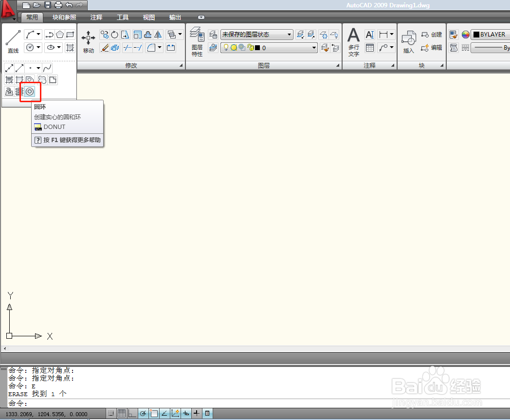This screenshot has height=420, width=510.
Task: Click the 编辑 block button
Action: click(432, 48)
